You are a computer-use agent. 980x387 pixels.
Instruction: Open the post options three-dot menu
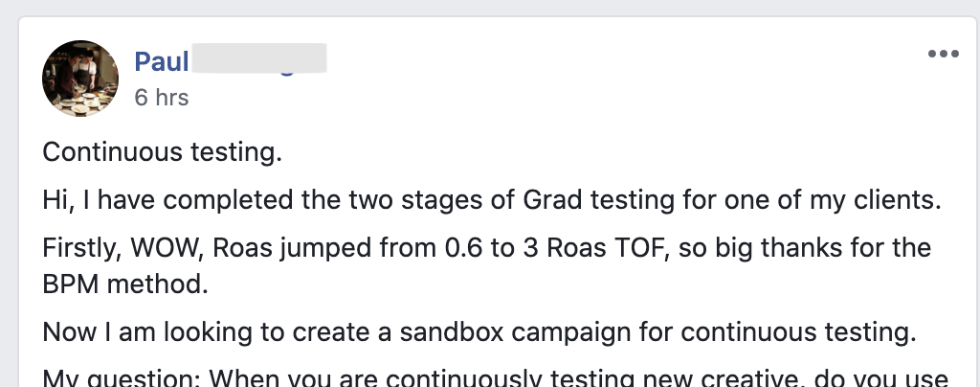[943, 55]
